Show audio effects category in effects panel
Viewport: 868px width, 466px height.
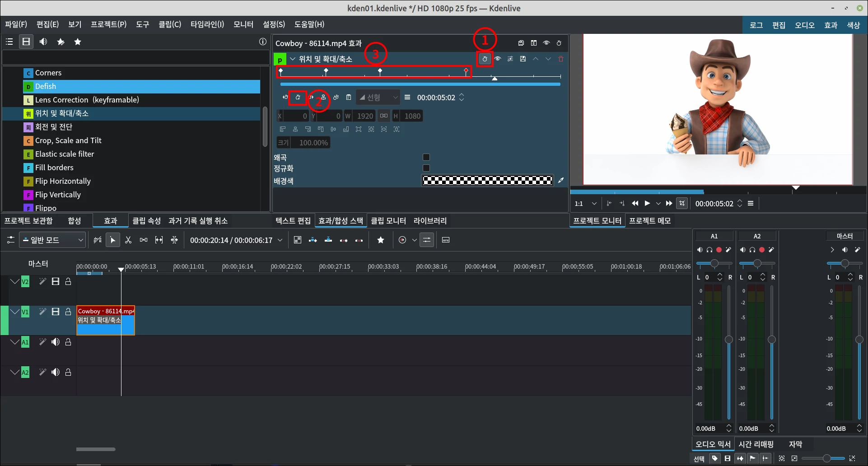point(43,42)
